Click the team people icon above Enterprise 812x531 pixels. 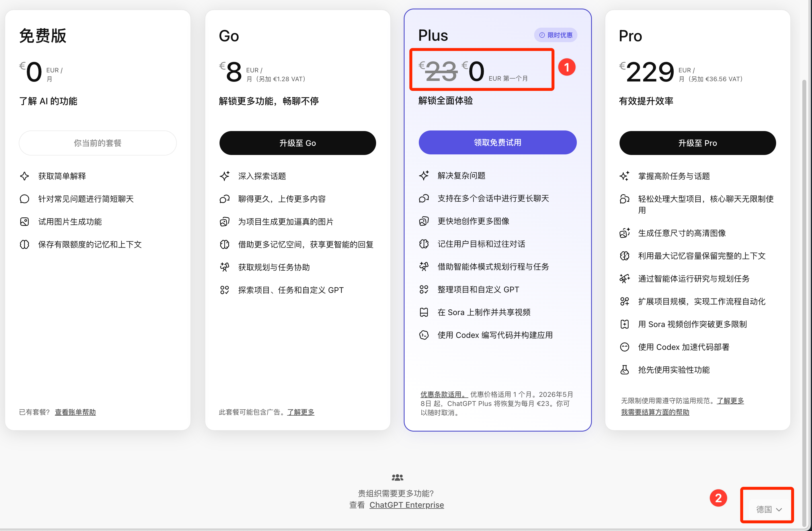pos(397,477)
